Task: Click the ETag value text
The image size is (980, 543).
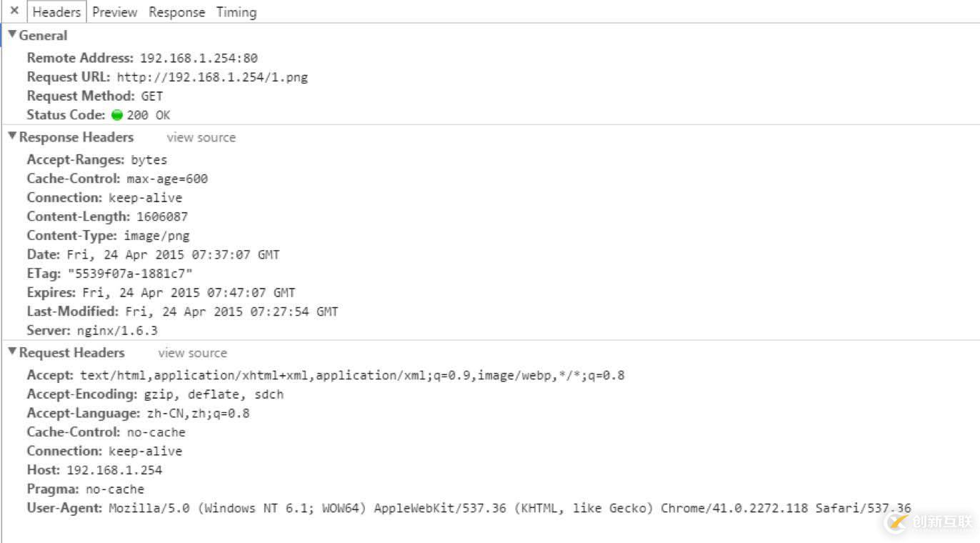Action: pos(130,274)
